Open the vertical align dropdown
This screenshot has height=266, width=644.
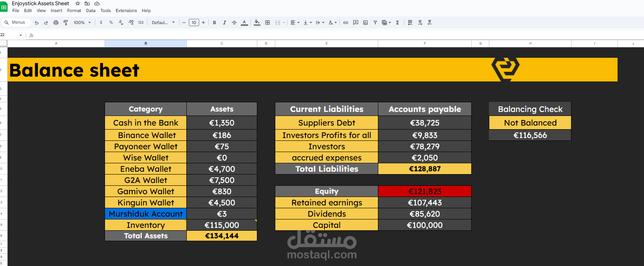pyautogui.click(x=307, y=22)
